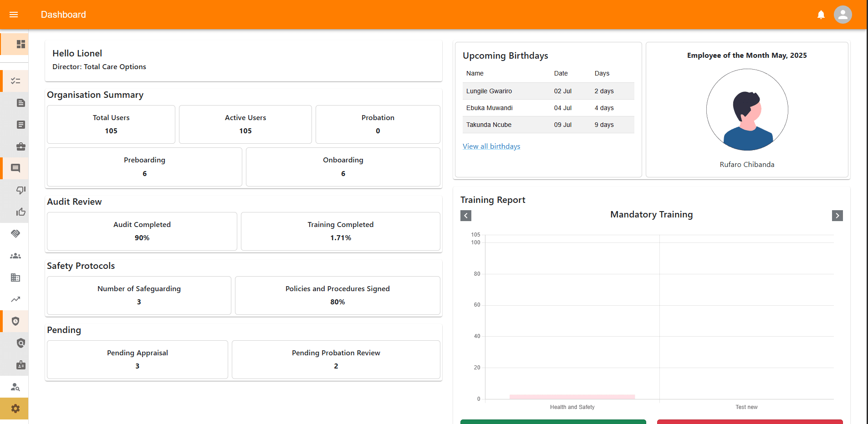Click the Employee of the Month avatar

[747, 110]
